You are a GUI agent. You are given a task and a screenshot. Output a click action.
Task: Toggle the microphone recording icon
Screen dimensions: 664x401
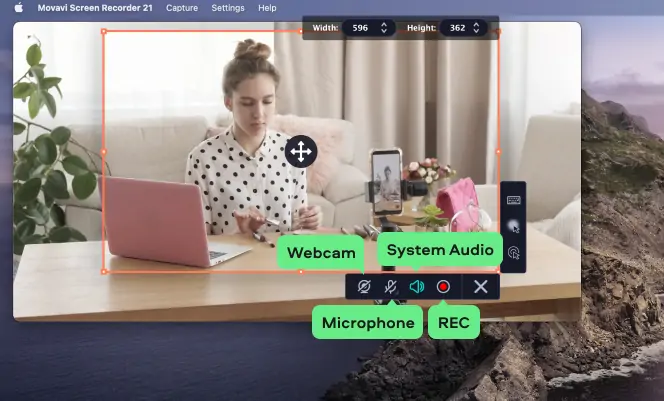pyautogui.click(x=390, y=287)
